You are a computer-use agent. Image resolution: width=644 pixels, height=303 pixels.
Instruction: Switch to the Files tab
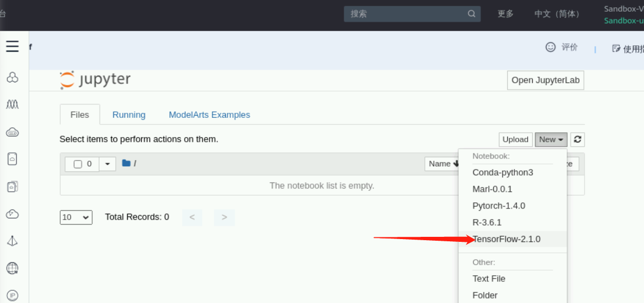pyautogui.click(x=80, y=115)
